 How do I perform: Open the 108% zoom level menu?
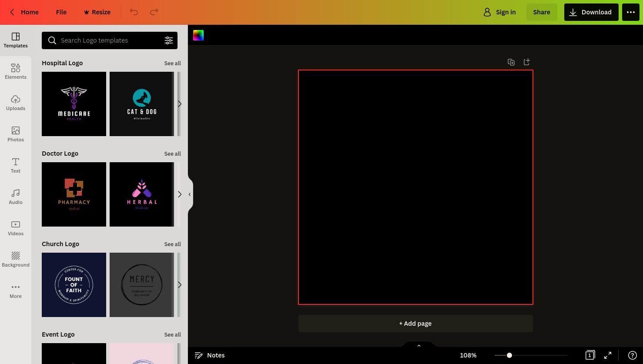468,355
